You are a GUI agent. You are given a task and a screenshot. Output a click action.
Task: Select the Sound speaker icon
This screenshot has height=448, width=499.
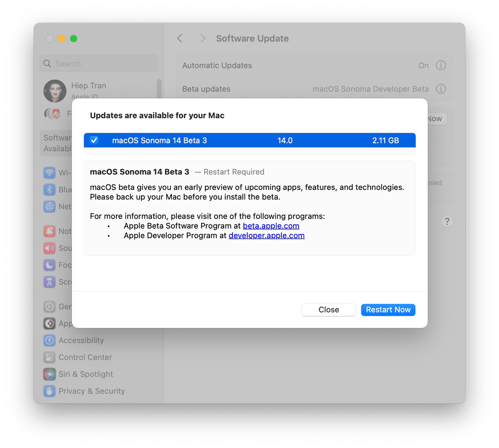[x=49, y=248]
